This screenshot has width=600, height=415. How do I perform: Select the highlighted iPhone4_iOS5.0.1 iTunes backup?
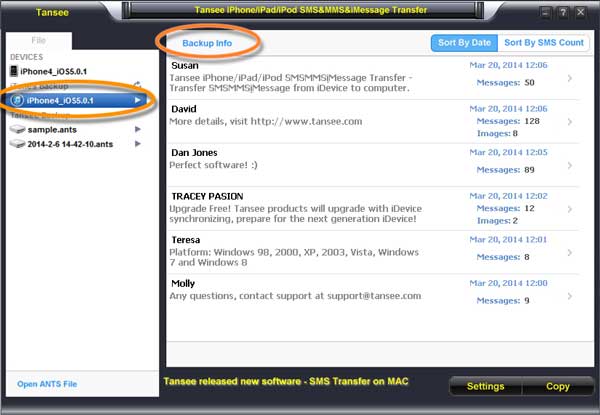click(x=77, y=101)
